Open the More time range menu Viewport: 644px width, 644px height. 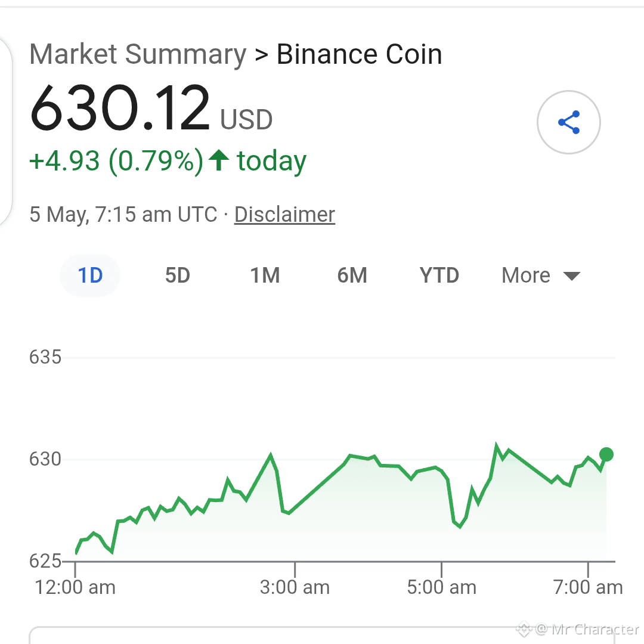[540, 275]
